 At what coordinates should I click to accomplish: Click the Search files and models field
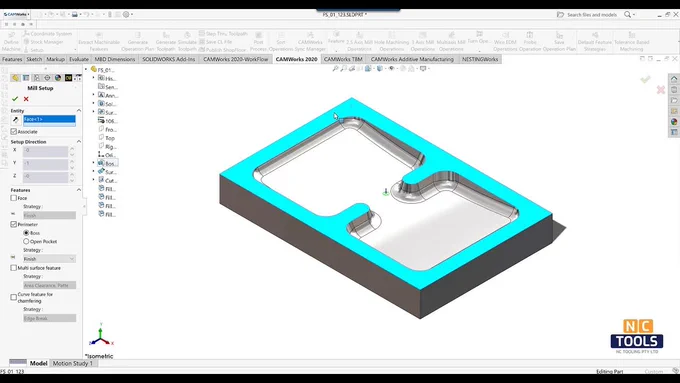coord(592,15)
